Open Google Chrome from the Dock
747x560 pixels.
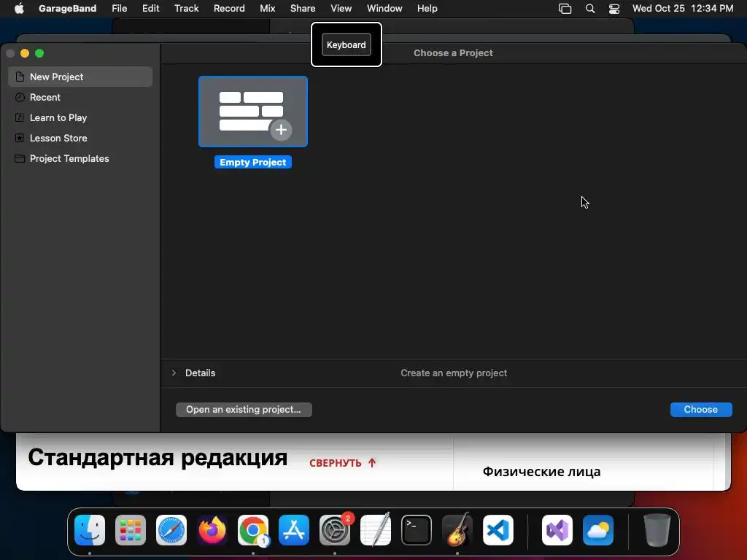coord(253,530)
